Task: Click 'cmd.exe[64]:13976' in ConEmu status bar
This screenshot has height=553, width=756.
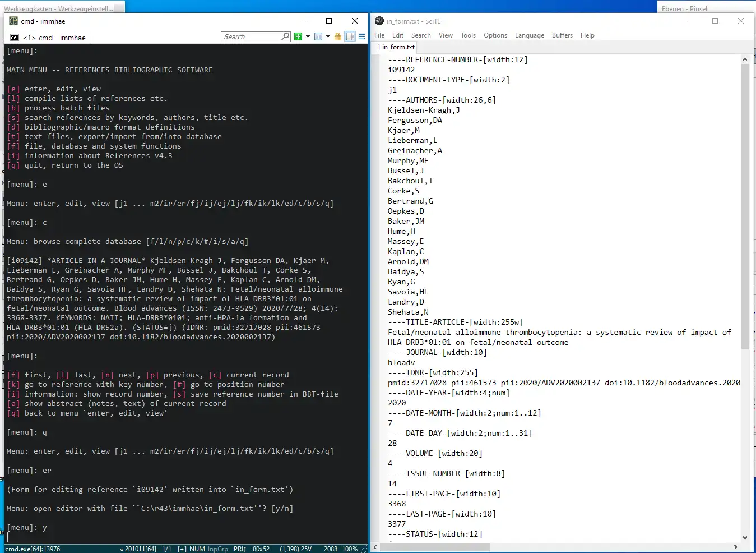Action: pyautogui.click(x=33, y=549)
